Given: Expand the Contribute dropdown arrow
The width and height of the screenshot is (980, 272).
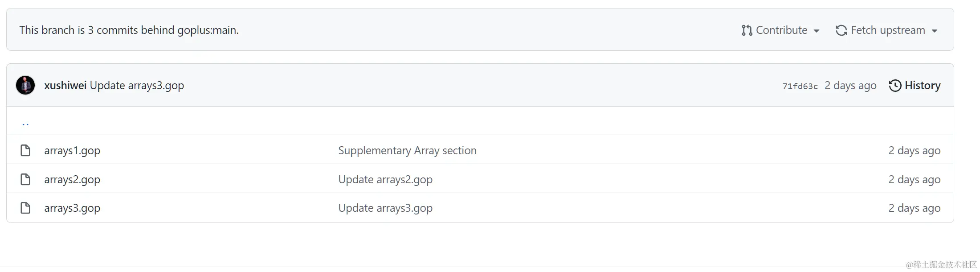Looking at the screenshot, I should (817, 31).
